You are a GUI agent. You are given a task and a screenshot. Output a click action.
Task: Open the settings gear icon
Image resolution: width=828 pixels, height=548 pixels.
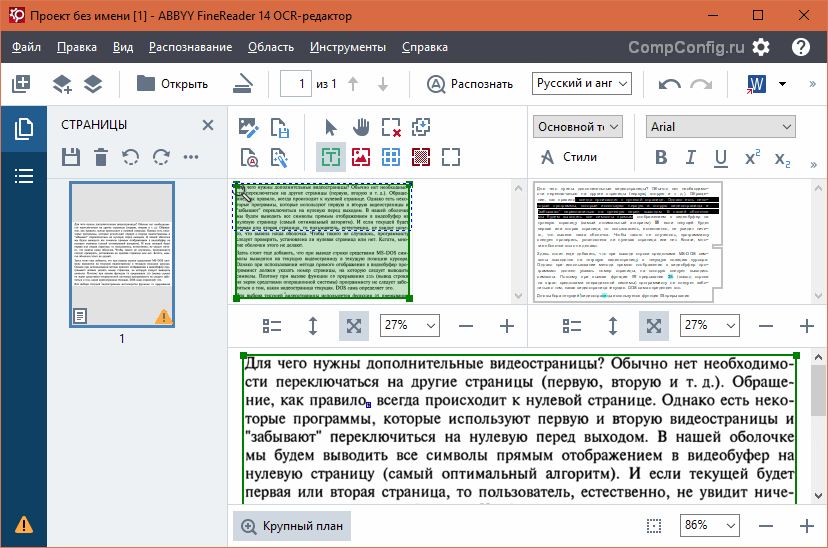pos(761,47)
